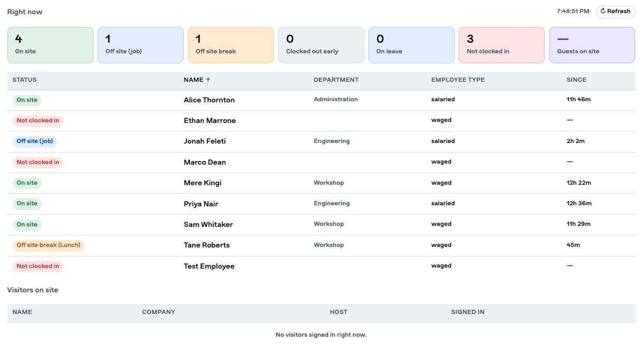Sort by the EMPLOYEE TYPE column header
The height and width of the screenshot is (352, 644).
458,80
